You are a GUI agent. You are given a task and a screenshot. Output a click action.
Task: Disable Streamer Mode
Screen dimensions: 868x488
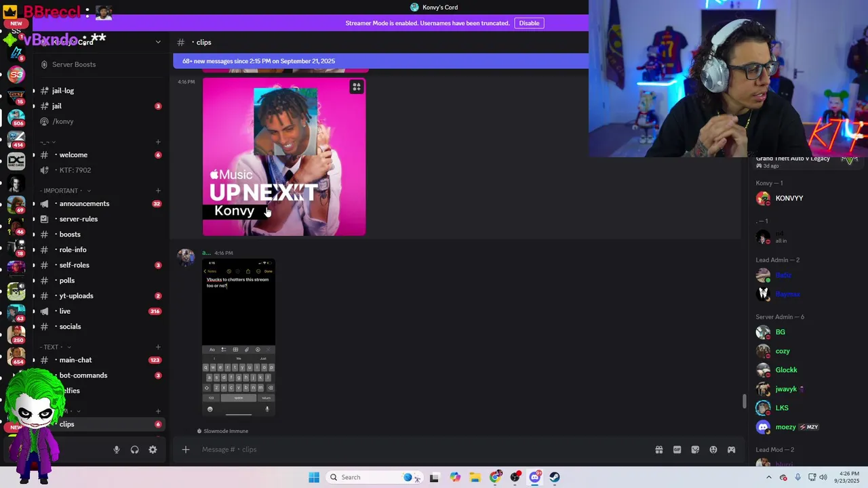tap(529, 23)
